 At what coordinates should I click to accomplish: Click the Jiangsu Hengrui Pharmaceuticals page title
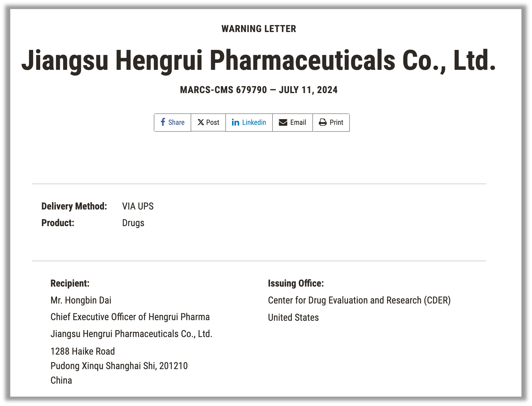259,60
